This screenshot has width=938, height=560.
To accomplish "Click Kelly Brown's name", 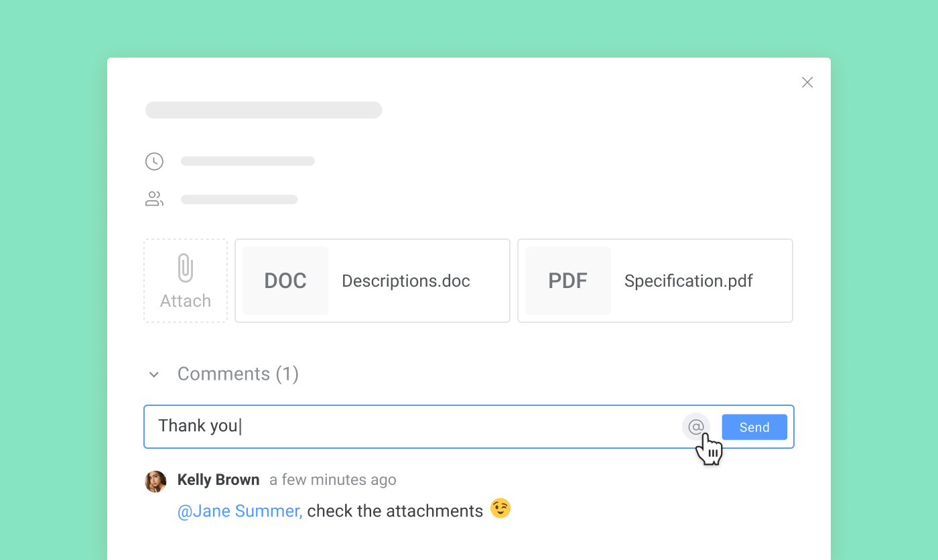I will tap(218, 480).
